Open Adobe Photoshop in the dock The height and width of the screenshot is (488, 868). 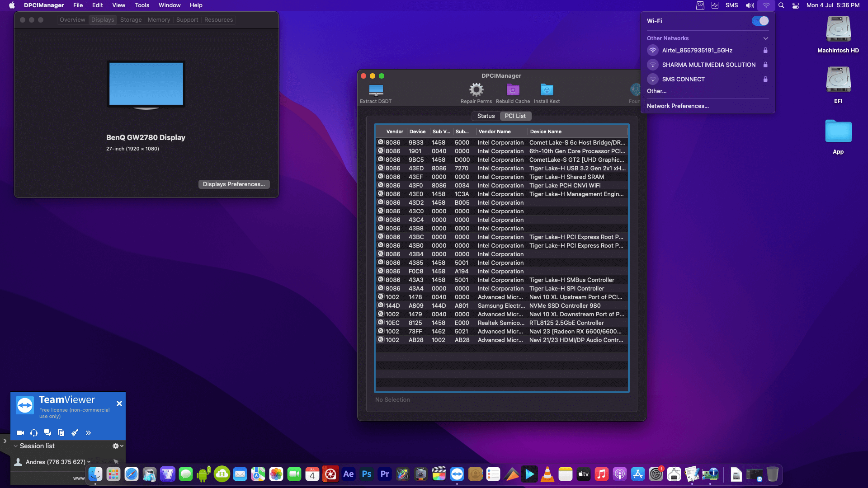pos(367,474)
